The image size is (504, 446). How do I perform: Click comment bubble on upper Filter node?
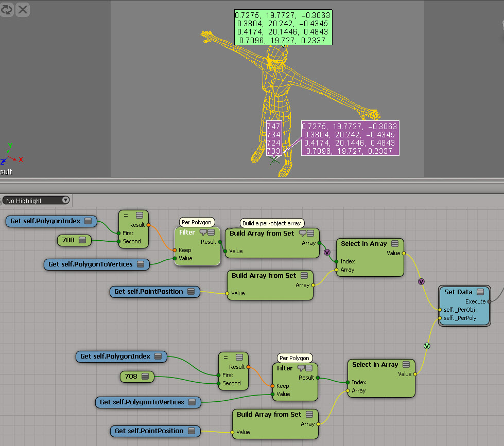[203, 233]
